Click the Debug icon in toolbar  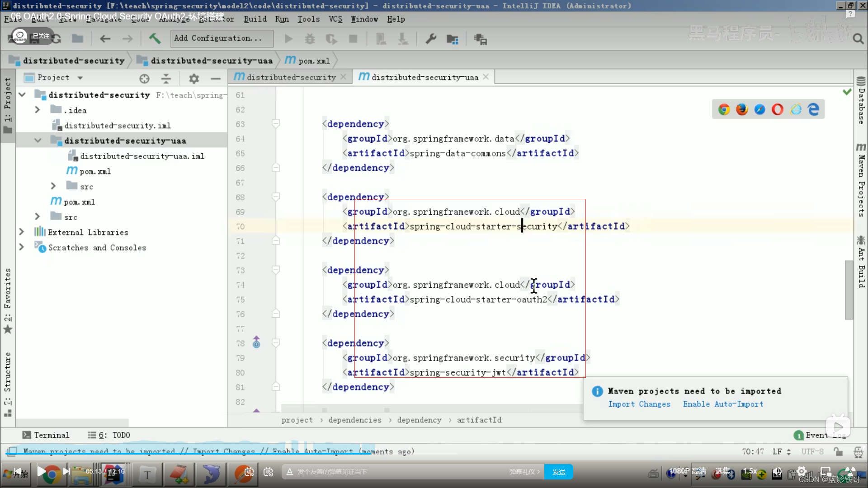pos(309,39)
